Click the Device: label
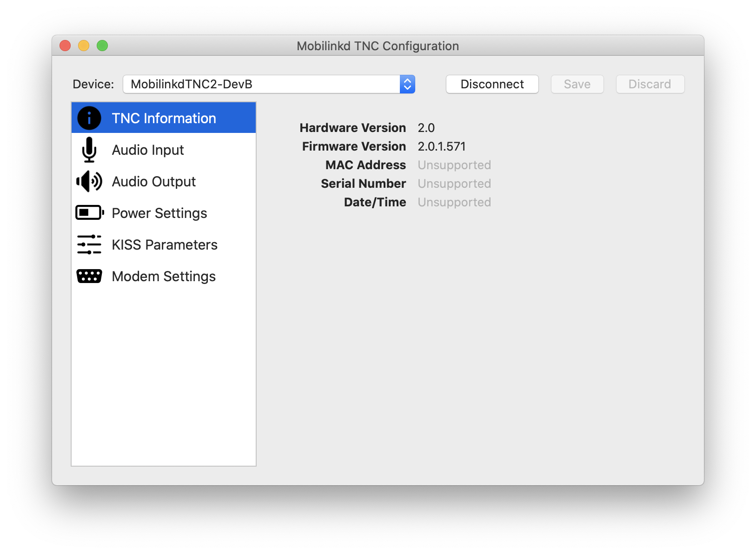The image size is (756, 554). 93,84
